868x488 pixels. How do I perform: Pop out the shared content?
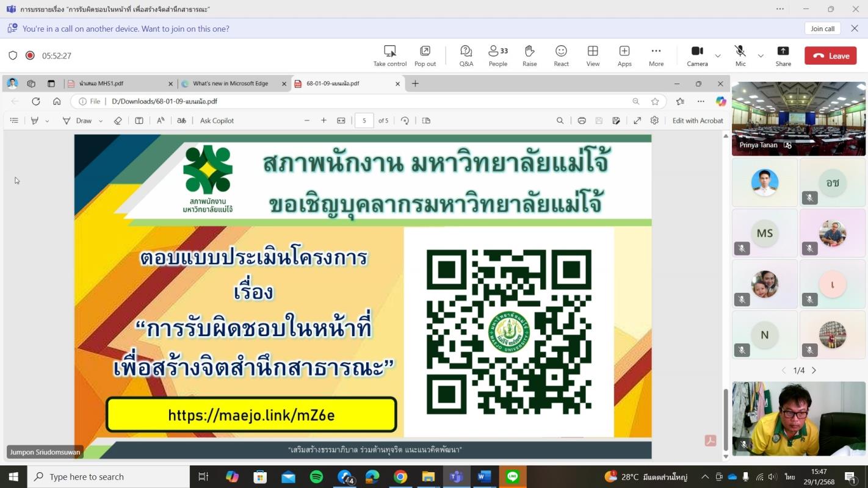pos(425,56)
